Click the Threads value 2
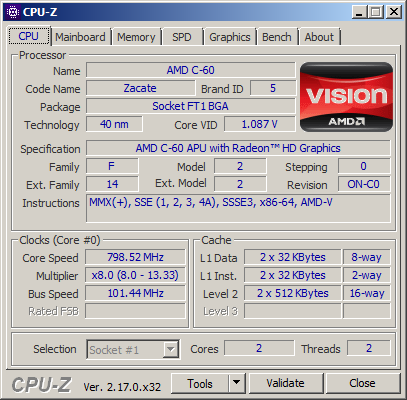 point(369,348)
